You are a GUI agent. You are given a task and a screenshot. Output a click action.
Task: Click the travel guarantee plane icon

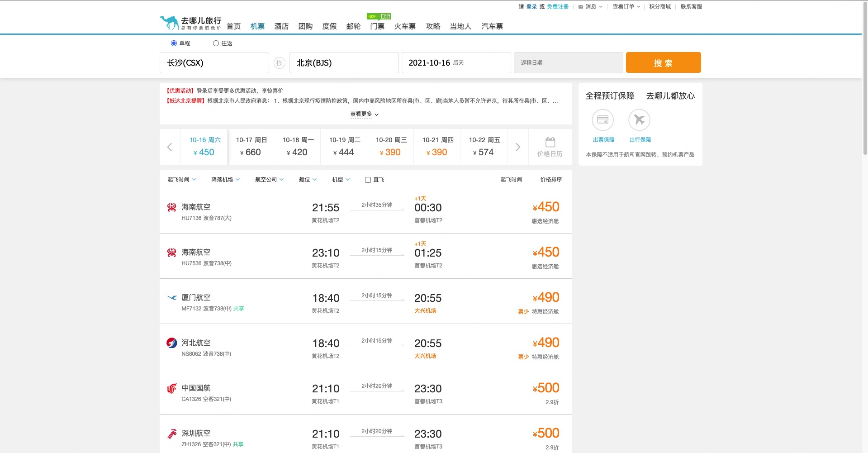click(x=639, y=120)
